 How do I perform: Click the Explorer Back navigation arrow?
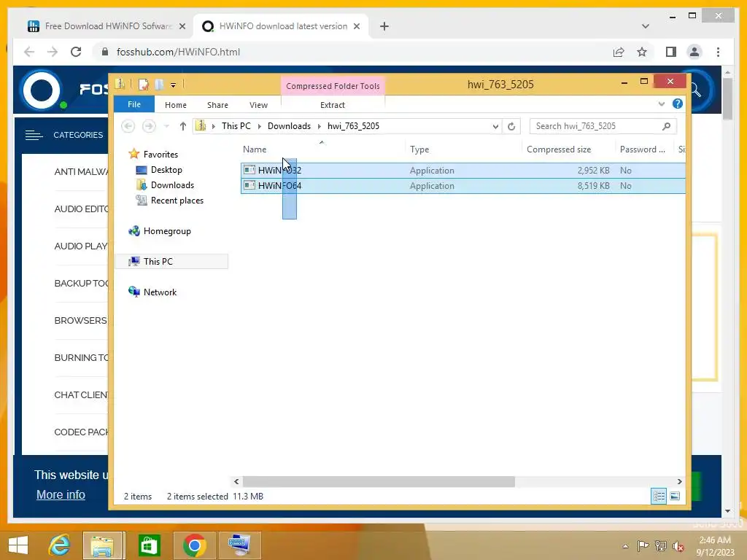point(128,126)
